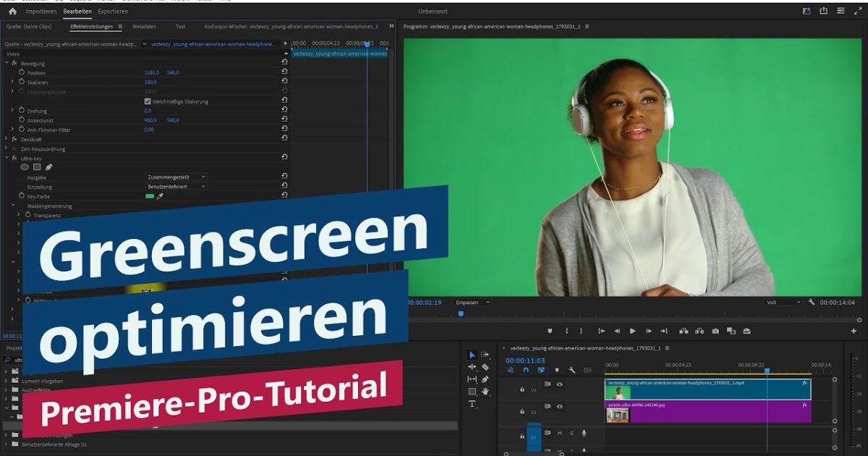Uncheck the Gleichmäßige Skalierung checkbox
This screenshot has height=456, width=868.
point(149,101)
